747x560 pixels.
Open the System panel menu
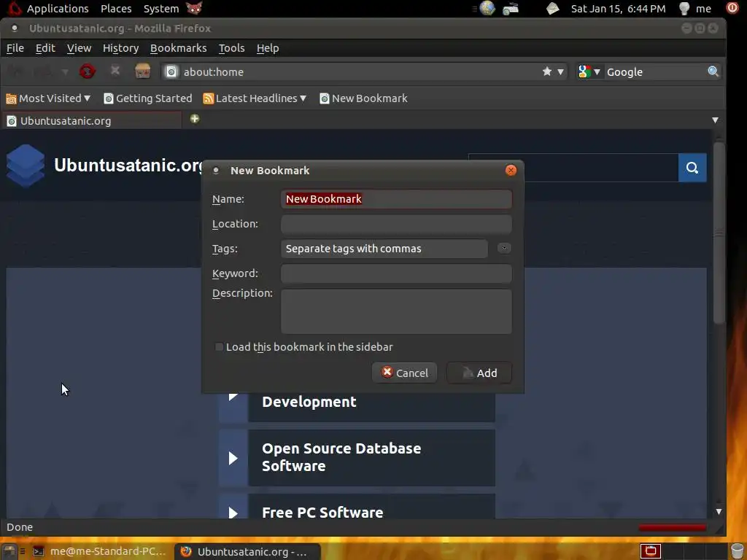pos(161,9)
